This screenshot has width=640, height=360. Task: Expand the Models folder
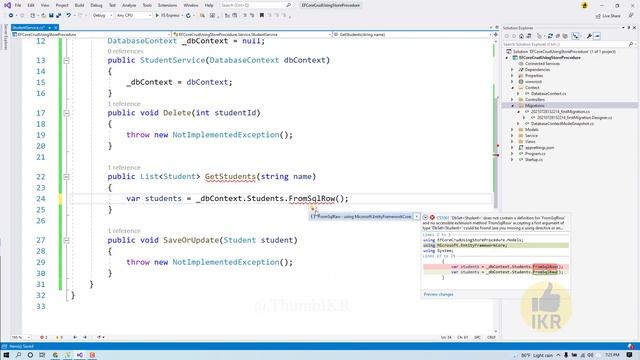coord(512,130)
